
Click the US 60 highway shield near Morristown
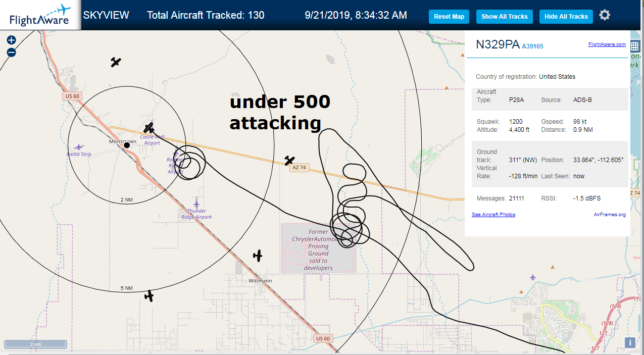(72, 96)
